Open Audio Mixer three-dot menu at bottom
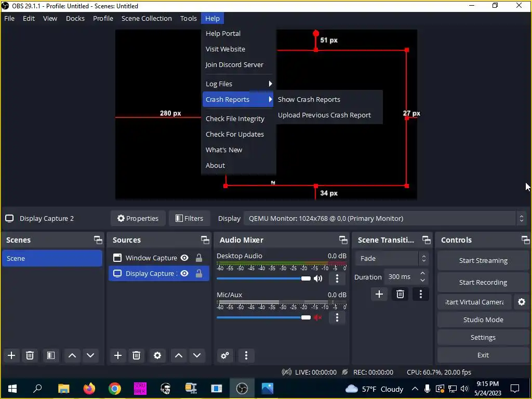The height and width of the screenshot is (399, 532). (x=246, y=355)
